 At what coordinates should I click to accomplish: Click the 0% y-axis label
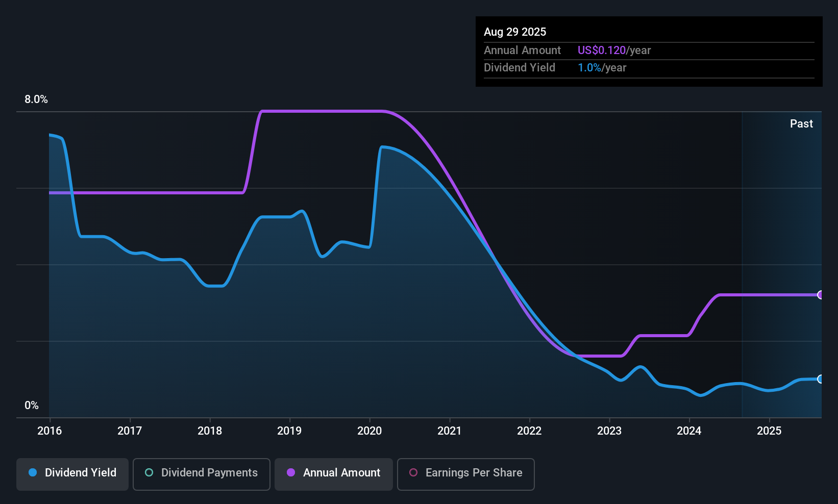32,406
